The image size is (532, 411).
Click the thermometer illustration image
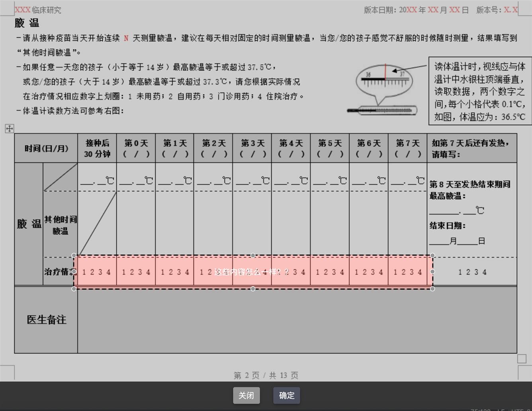tap(383, 90)
